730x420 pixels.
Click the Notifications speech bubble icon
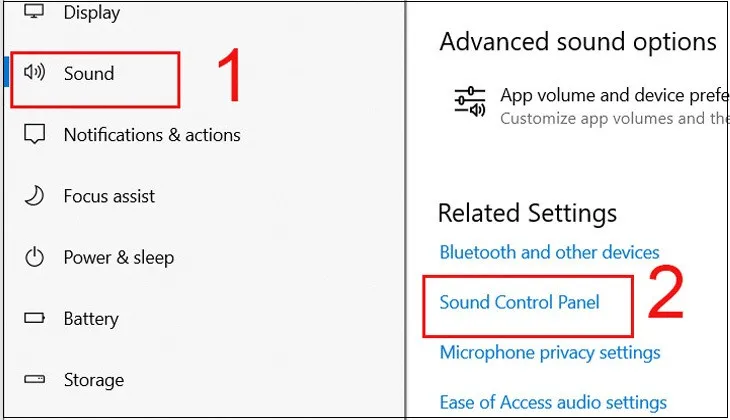(x=35, y=134)
